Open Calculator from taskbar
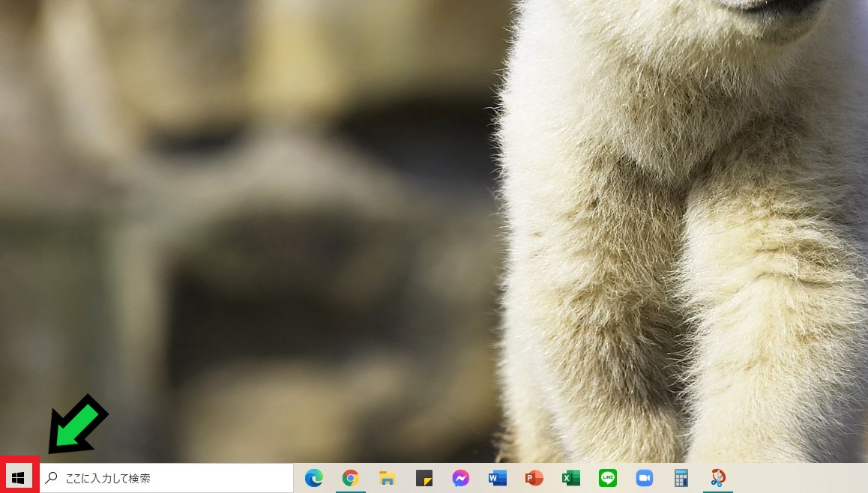The height and width of the screenshot is (493, 868). (x=681, y=477)
